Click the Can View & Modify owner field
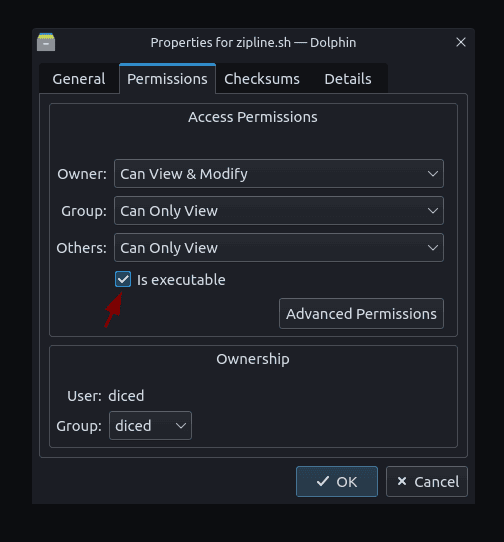This screenshot has height=542, width=504. [279, 174]
